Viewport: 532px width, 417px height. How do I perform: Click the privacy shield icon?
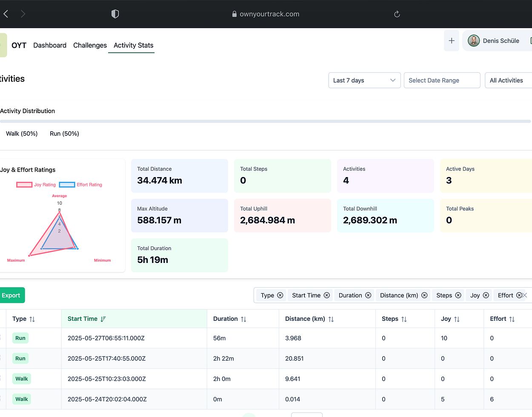tap(115, 14)
